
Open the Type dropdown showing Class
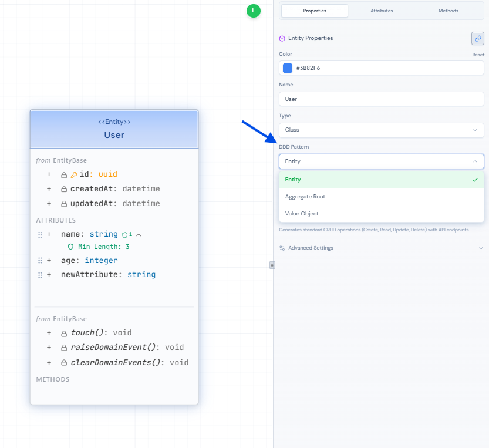381,130
